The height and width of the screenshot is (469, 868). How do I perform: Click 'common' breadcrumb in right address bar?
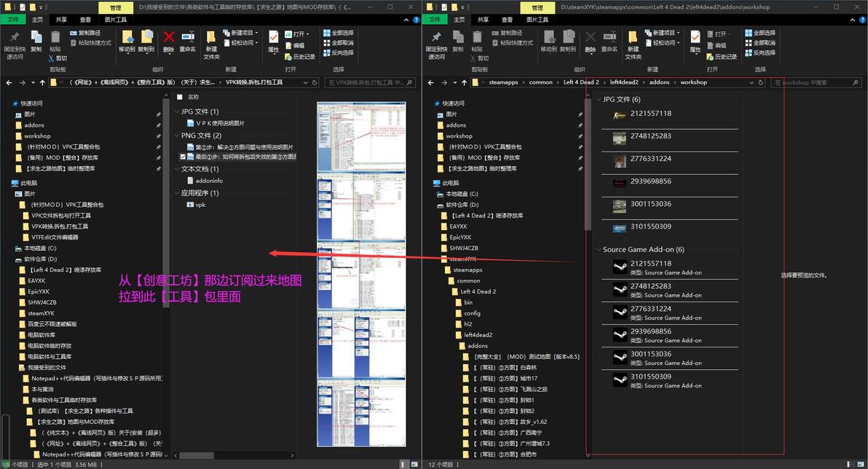click(540, 82)
